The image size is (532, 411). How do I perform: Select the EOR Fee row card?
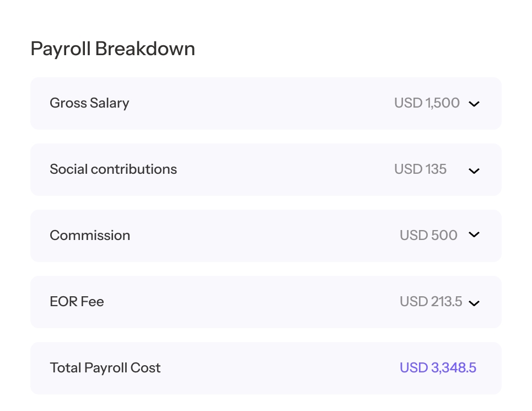pyautogui.click(x=265, y=302)
